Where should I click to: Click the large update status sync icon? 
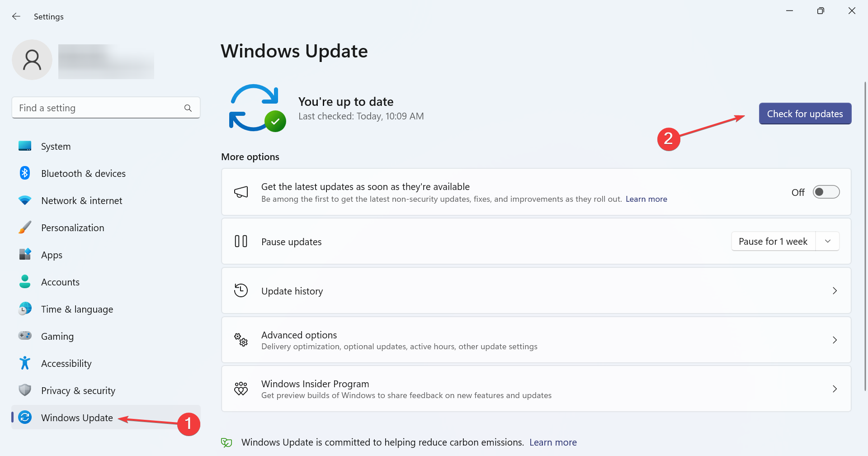(257, 108)
